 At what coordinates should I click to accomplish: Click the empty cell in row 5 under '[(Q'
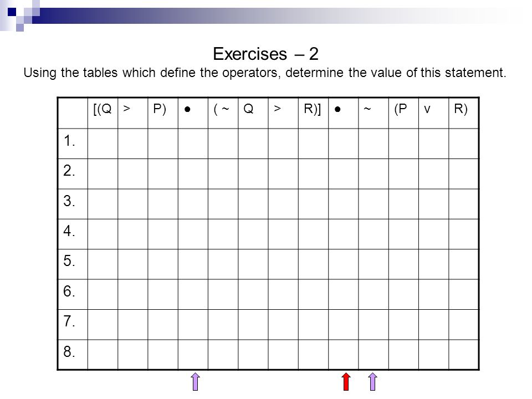[x=103, y=264]
